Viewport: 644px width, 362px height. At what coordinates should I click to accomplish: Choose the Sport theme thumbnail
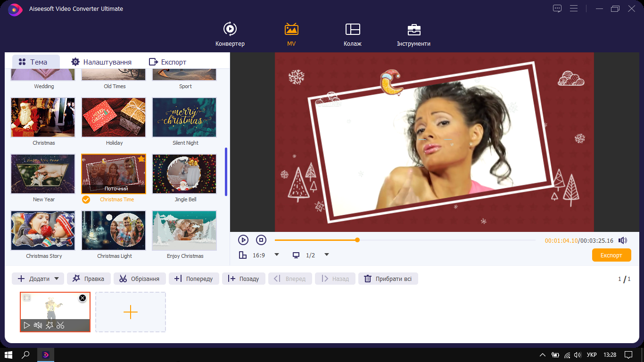(x=185, y=74)
